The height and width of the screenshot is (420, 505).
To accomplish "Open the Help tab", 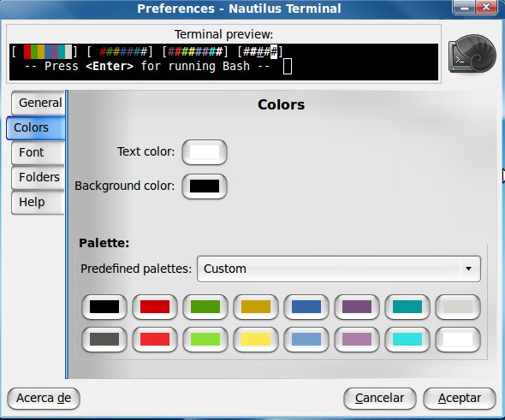I will [x=38, y=202].
